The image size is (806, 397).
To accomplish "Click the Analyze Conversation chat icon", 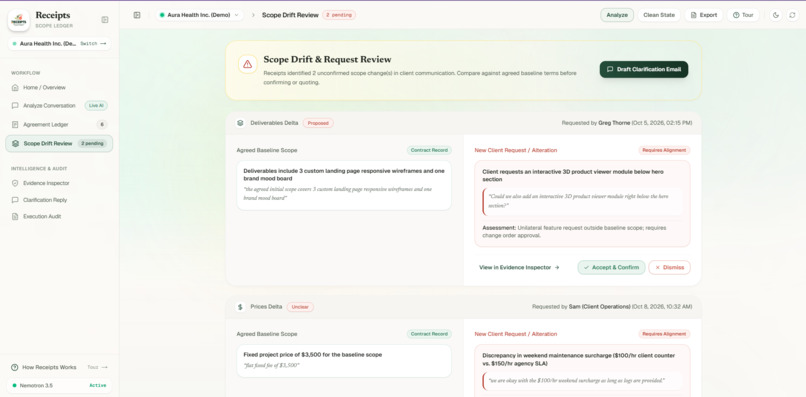I will point(15,105).
